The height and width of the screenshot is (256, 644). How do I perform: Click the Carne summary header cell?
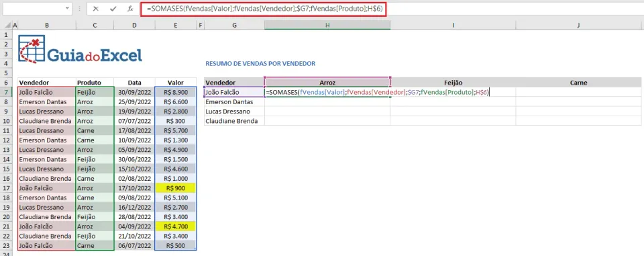(x=578, y=83)
